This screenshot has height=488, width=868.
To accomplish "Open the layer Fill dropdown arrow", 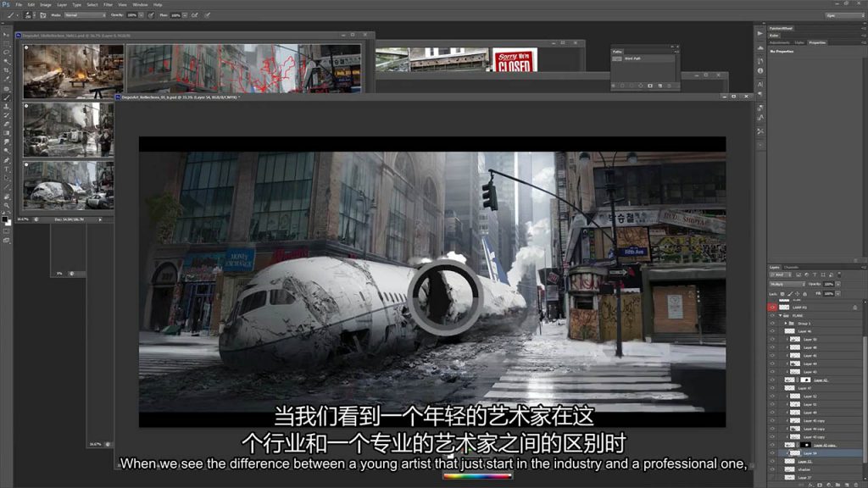I will pyautogui.click(x=838, y=294).
